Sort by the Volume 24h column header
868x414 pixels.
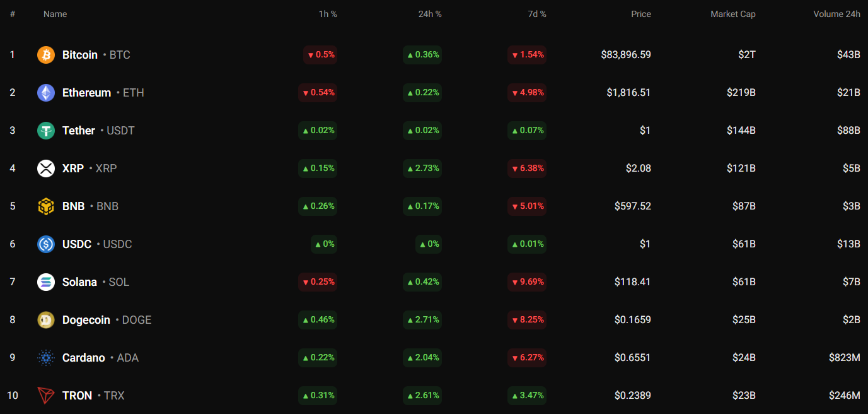coord(836,14)
